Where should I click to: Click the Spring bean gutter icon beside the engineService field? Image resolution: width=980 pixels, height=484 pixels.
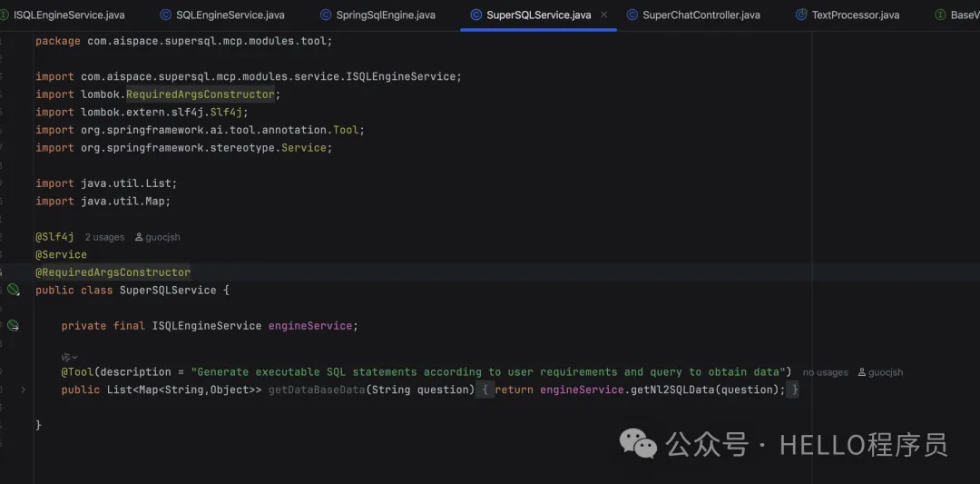13,326
